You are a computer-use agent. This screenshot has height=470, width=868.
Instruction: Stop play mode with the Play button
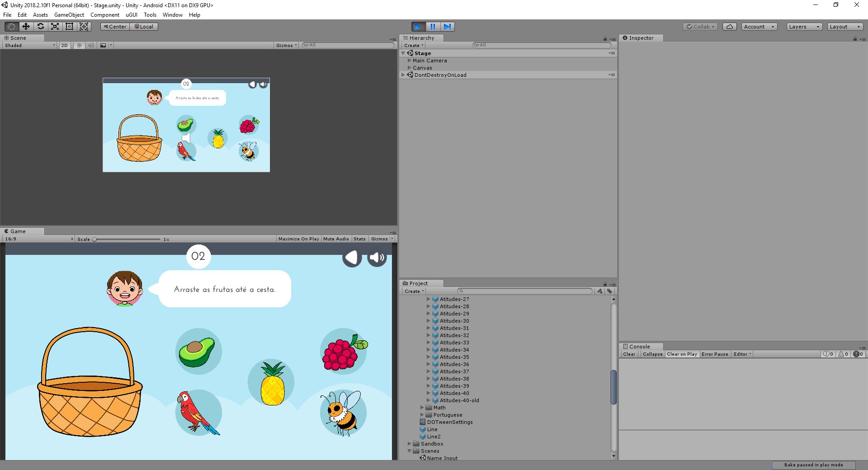pos(418,27)
